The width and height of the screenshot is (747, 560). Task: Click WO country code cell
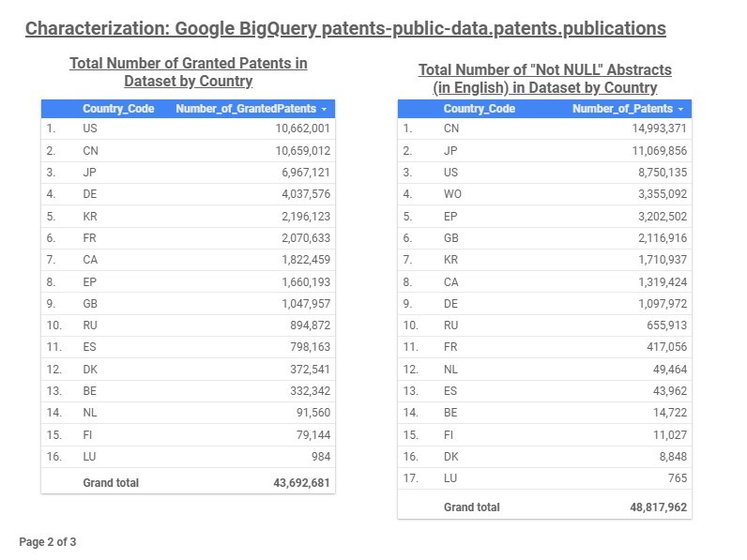coord(452,194)
